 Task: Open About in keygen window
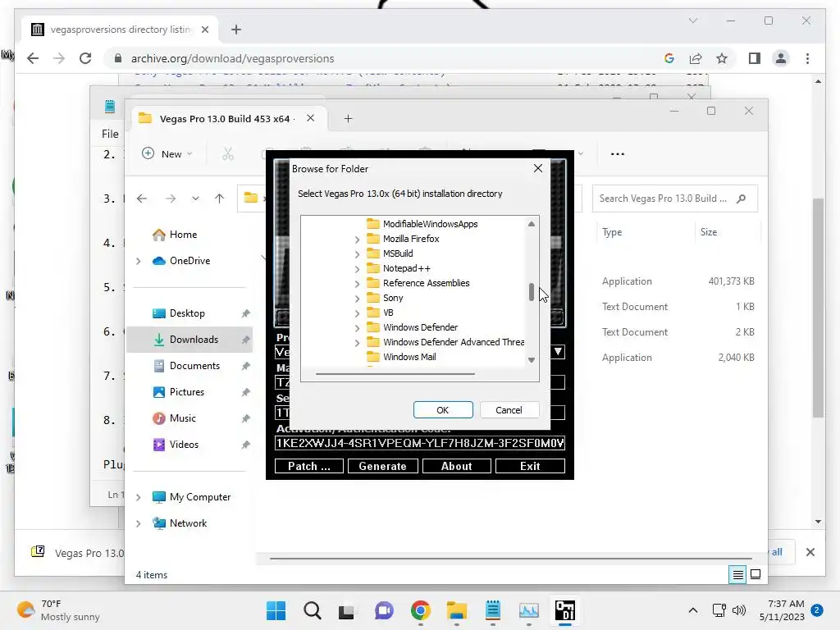(456, 466)
